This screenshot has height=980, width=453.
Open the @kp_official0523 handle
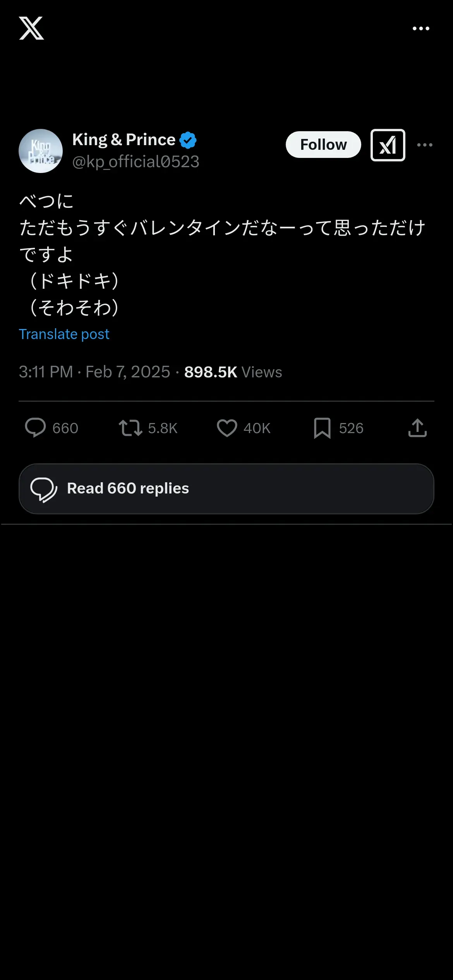point(136,162)
